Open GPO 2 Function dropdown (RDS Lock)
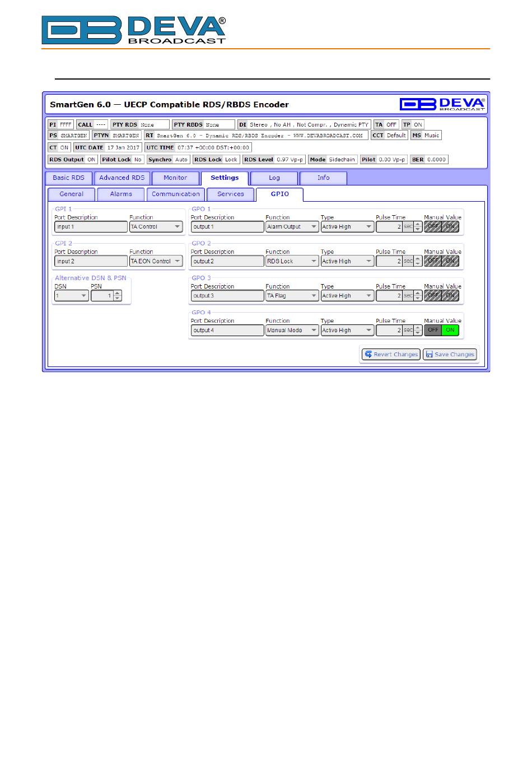Viewport: 532px width, 762px height. click(x=292, y=261)
